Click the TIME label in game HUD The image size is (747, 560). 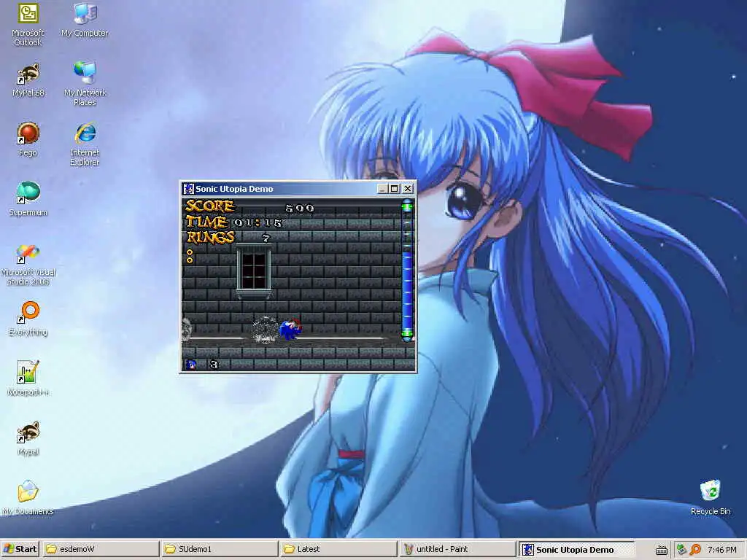point(206,222)
